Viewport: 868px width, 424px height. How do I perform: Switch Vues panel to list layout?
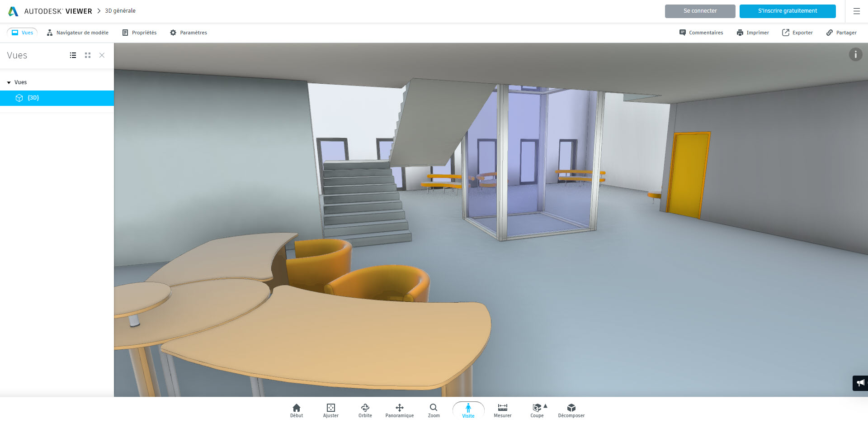(x=73, y=55)
